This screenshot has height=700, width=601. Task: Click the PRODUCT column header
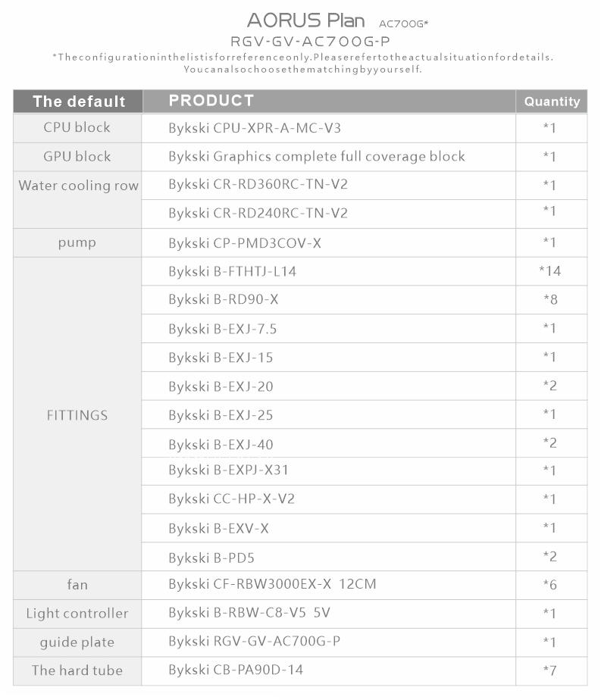pos(211,101)
